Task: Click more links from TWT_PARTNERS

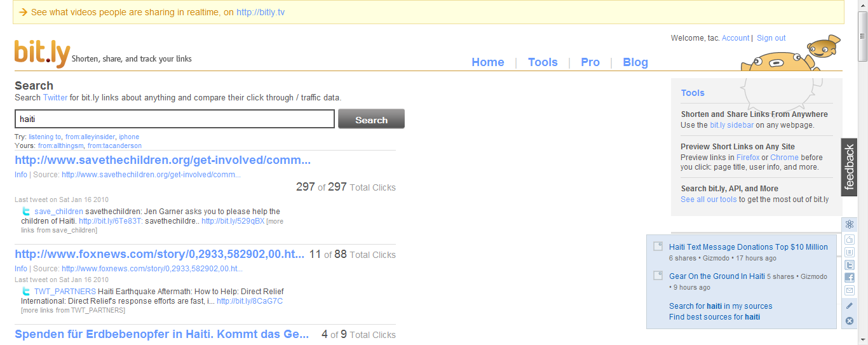Action: click(x=73, y=310)
